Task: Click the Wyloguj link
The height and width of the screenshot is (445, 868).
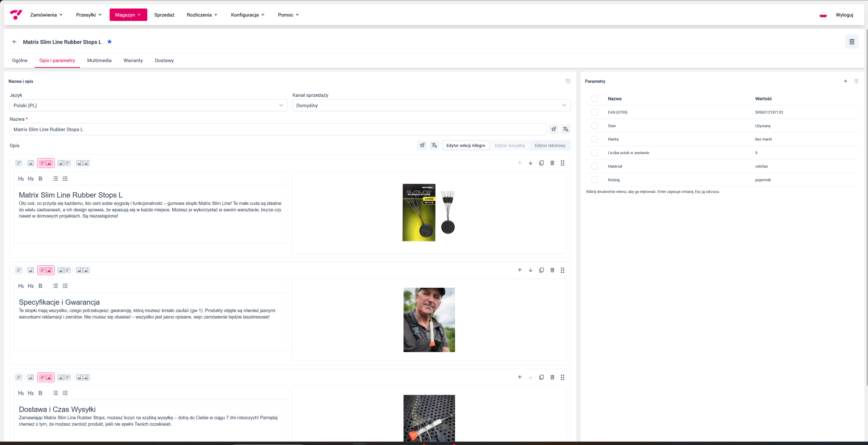Action: (x=845, y=15)
